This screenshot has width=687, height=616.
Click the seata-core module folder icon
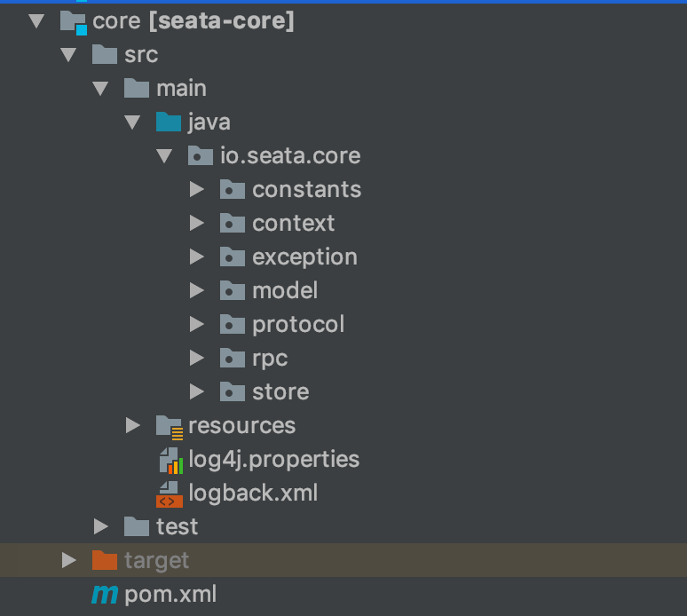[x=74, y=21]
